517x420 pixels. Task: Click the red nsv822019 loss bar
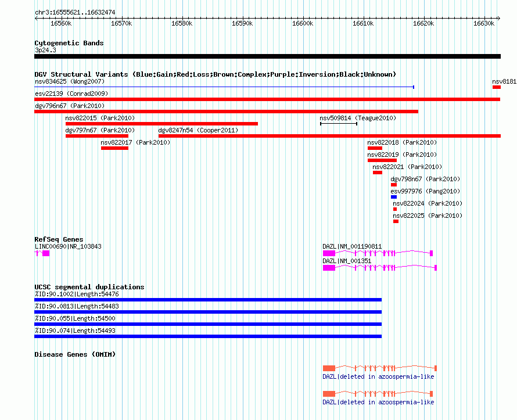point(382,160)
